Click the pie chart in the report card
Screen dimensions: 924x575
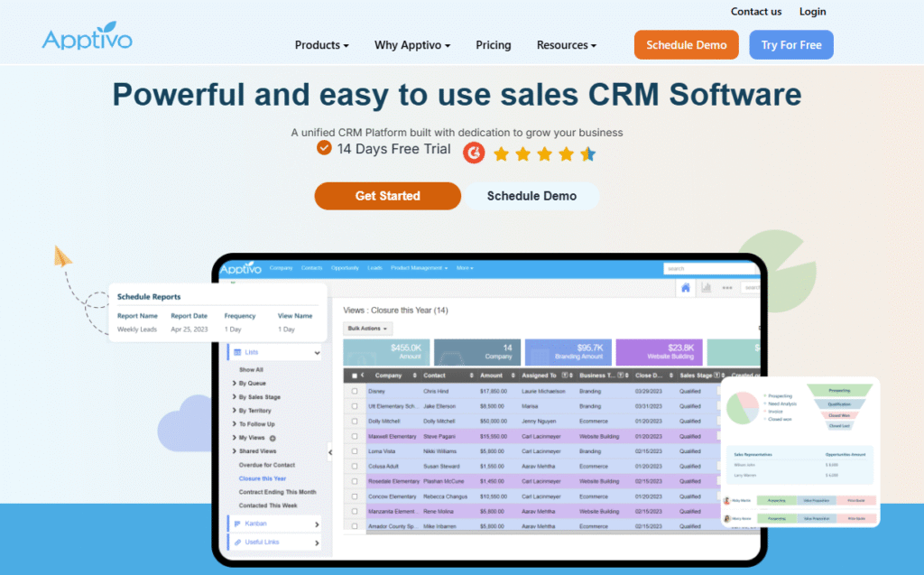click(x=743, y=408)
